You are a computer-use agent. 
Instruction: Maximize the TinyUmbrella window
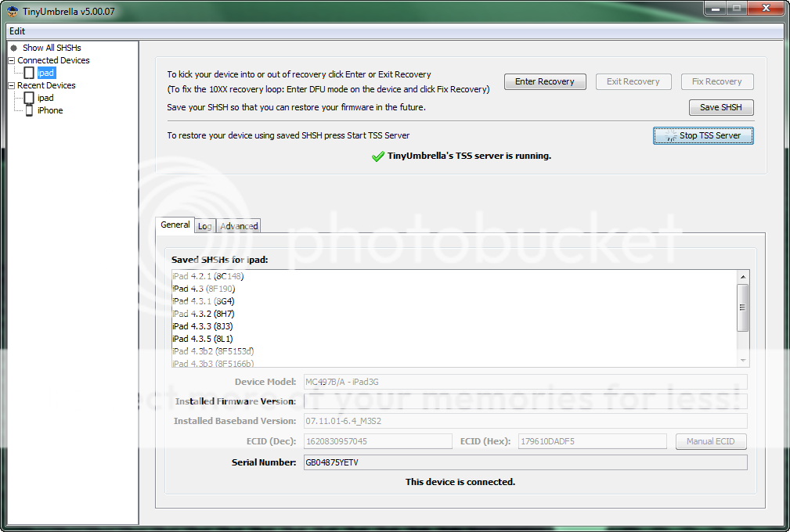click(737, 9)
